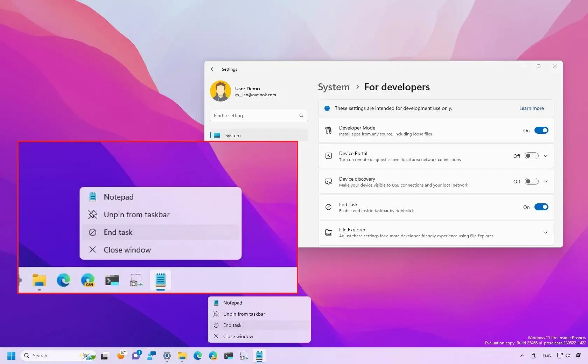The height and width of the screenshot is (364, 588).
Task: Click the m__lab@outlook.com email text
Action: tap(255, 95)
